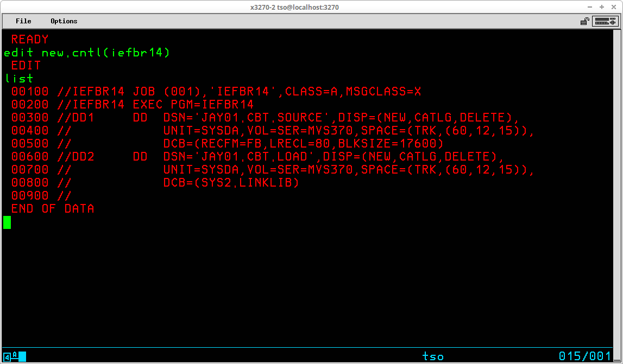This screenshot has width=623, height=364.
Task: Click line 00200 EXEC PGM=IEFBR14
Action: (133, 105)
